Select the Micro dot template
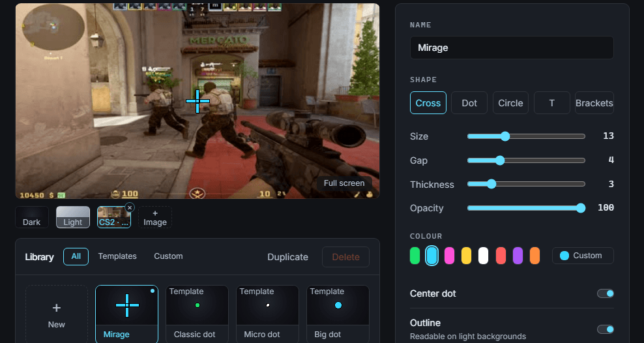Viewport: 644px width, 343px height. (267, 314)
